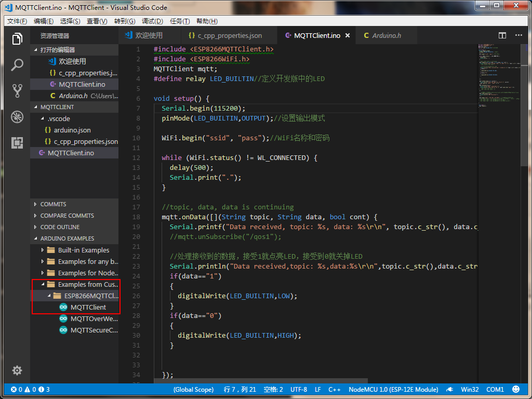Open the 帮助(H) menu

207,21
